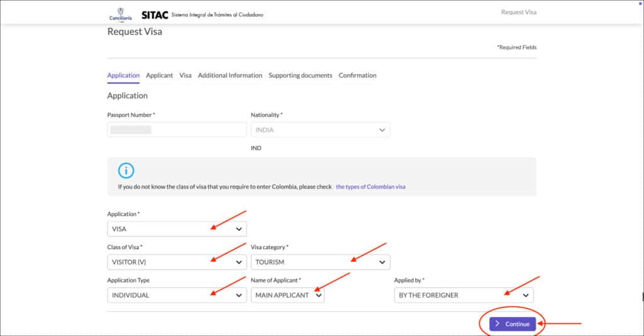The height and width of the screenshot is (336, 644).
Task: Open the Visa tab
Action: click(186, 76)
